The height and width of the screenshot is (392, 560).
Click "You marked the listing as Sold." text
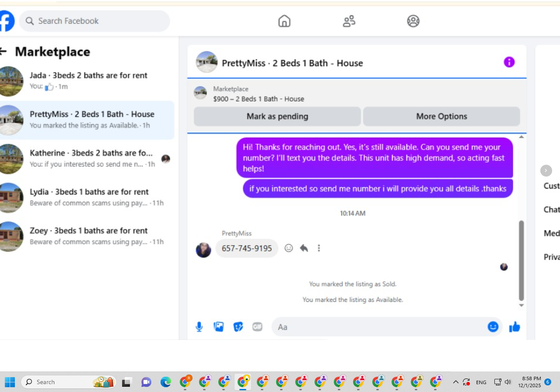(x=353, y=284)
